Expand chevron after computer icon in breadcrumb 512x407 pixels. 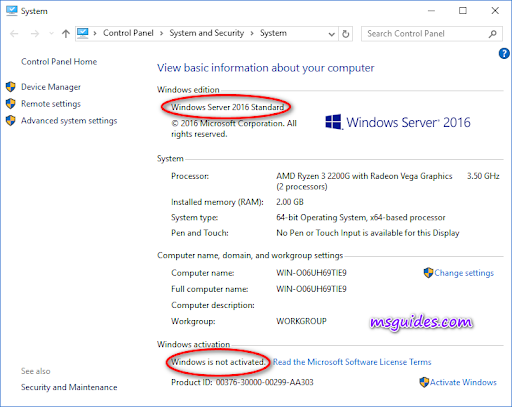pyautogui.click(x=95, y=33)
